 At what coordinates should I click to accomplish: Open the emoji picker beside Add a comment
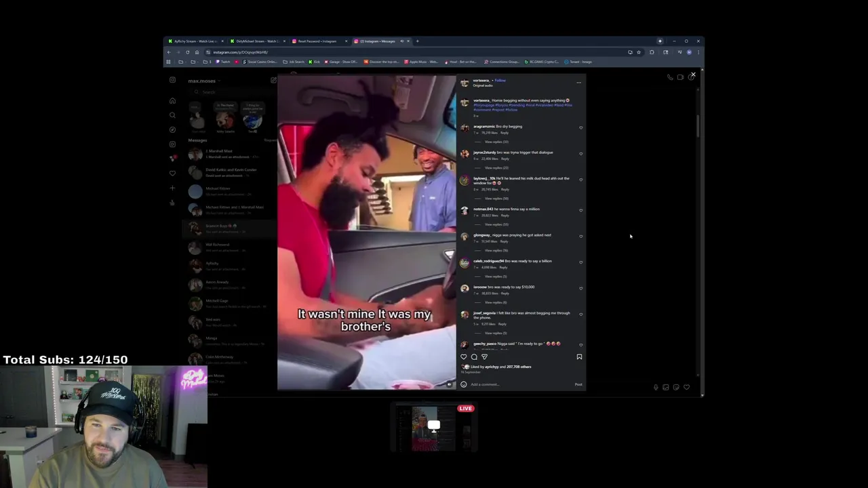pyautogui.click(x=464, y=384)
